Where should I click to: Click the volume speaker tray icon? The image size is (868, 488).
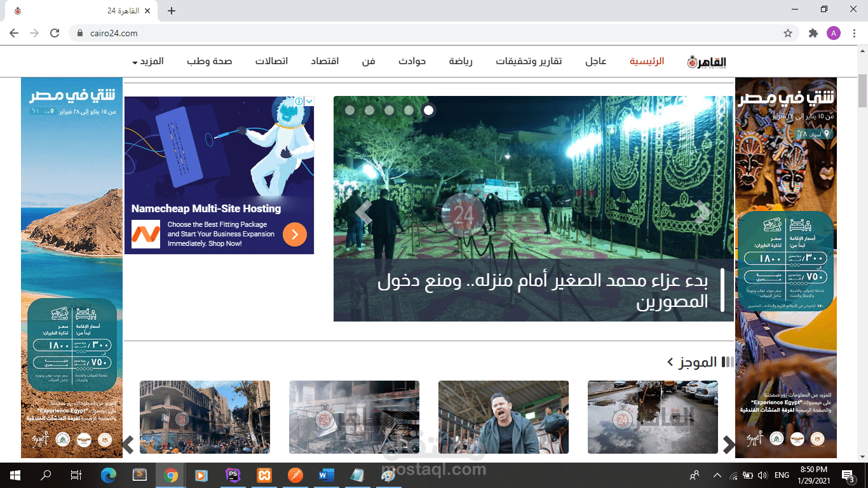[x=763, y=475]
